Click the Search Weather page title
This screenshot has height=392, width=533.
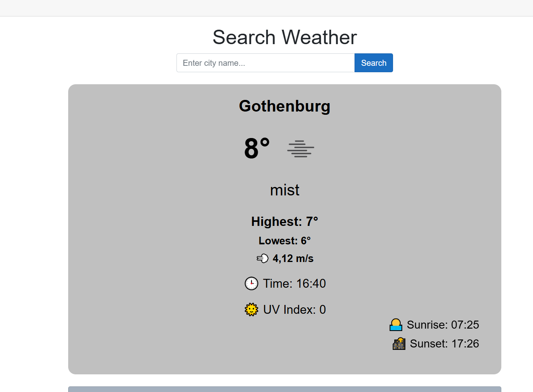(x=284, y=37)
